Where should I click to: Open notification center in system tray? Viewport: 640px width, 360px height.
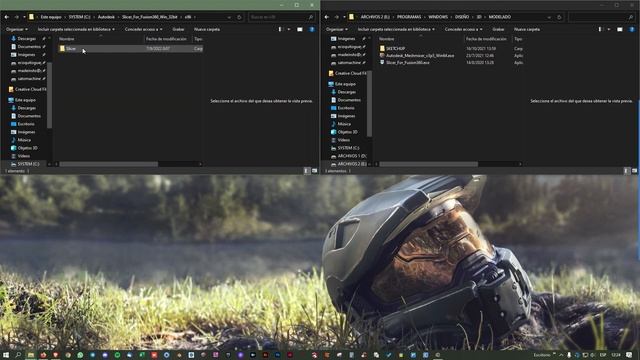pos(630,355)
